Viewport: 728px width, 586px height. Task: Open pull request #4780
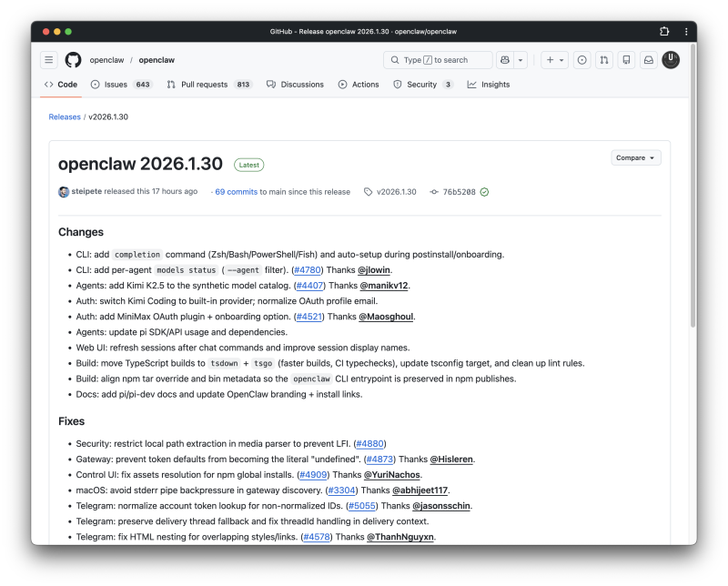308,270
